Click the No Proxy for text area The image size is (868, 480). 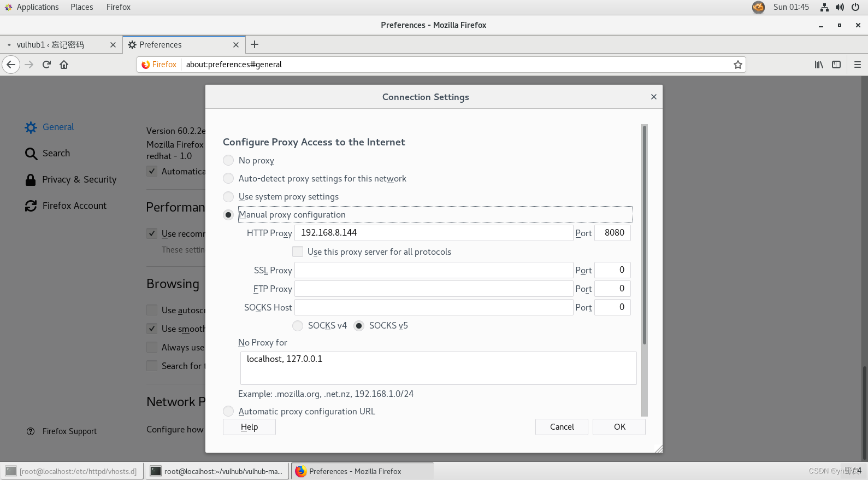coord(439,368)
